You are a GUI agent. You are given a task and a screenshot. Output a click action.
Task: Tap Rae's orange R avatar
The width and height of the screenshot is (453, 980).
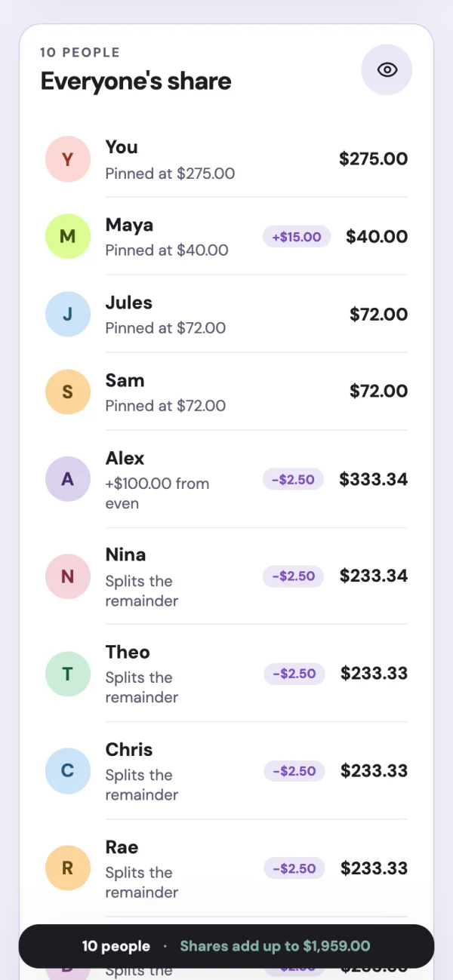68,868
